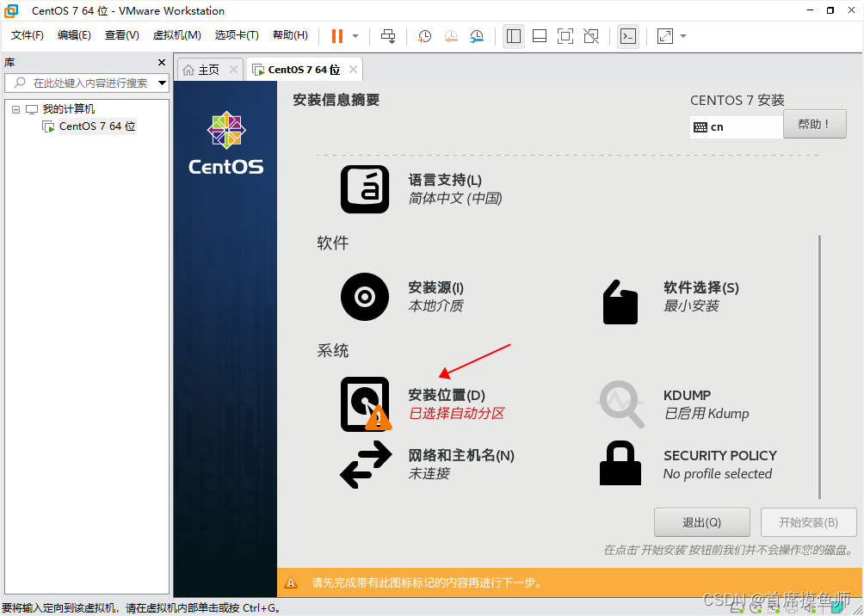
Task: Open KDUMP settings
Action: 687,395
